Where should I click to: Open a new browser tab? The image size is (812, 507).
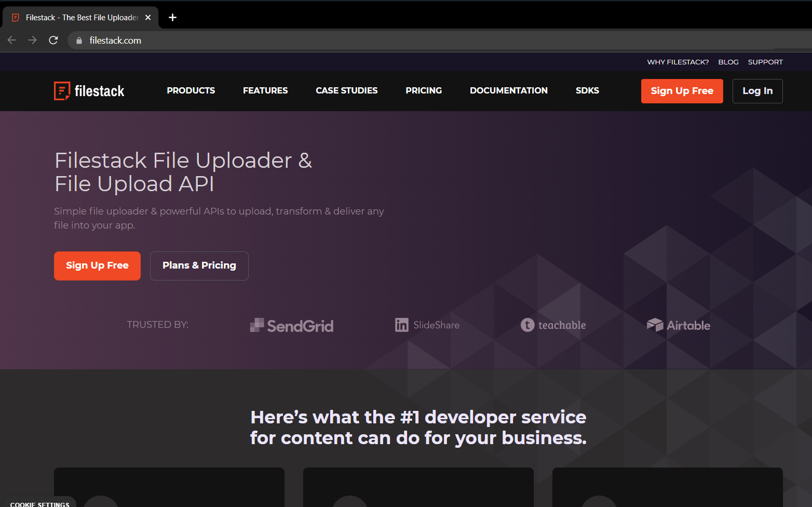click(x=173, y=18)
